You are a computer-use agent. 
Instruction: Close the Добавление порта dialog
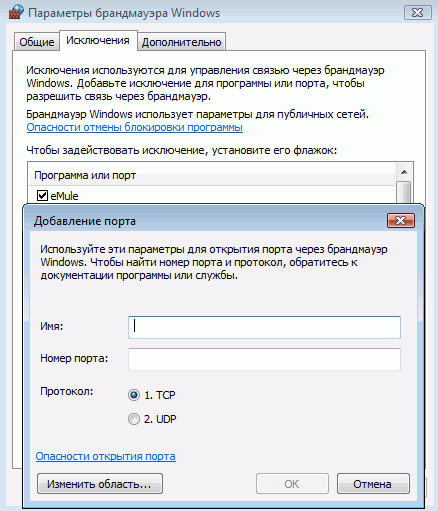(x=401, y=221)
